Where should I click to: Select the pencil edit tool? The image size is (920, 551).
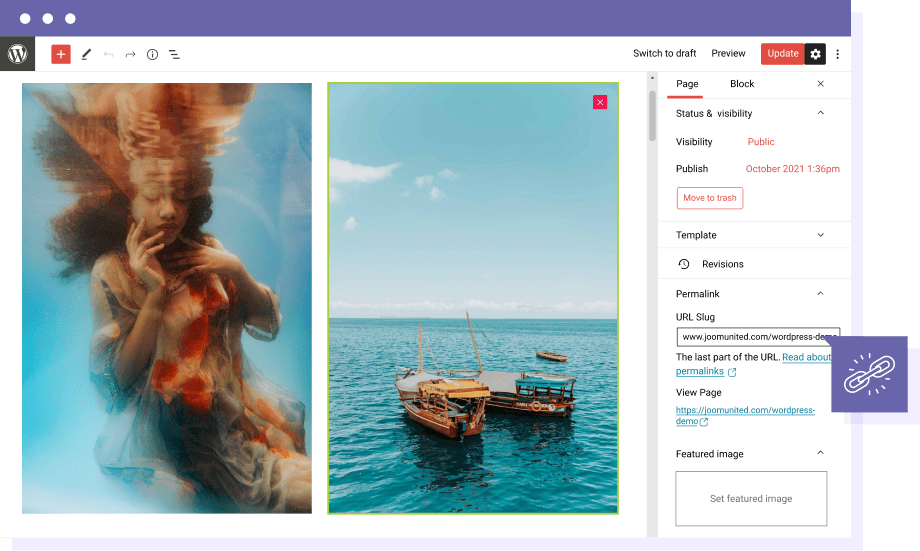point(86,54)
